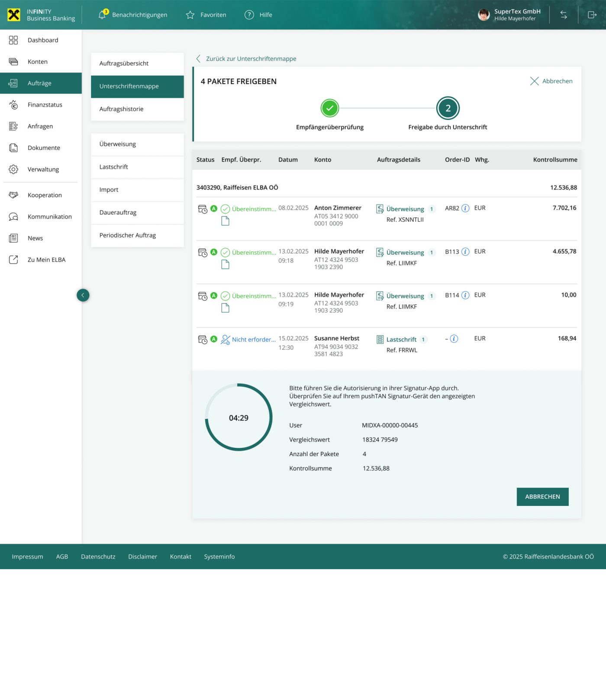606x700 pixels.
Task: Click the Hilfe question mark icon
Action: coord(249,15)
